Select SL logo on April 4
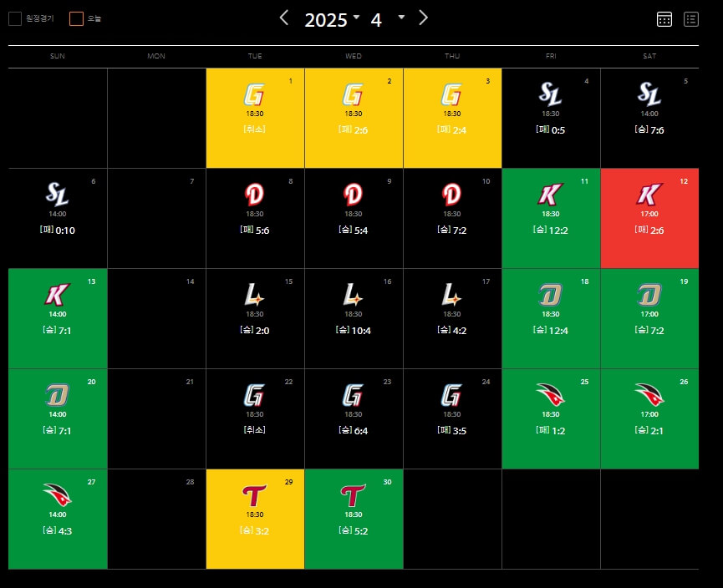Viewport: 723px width, 588px height. point(551,94)
